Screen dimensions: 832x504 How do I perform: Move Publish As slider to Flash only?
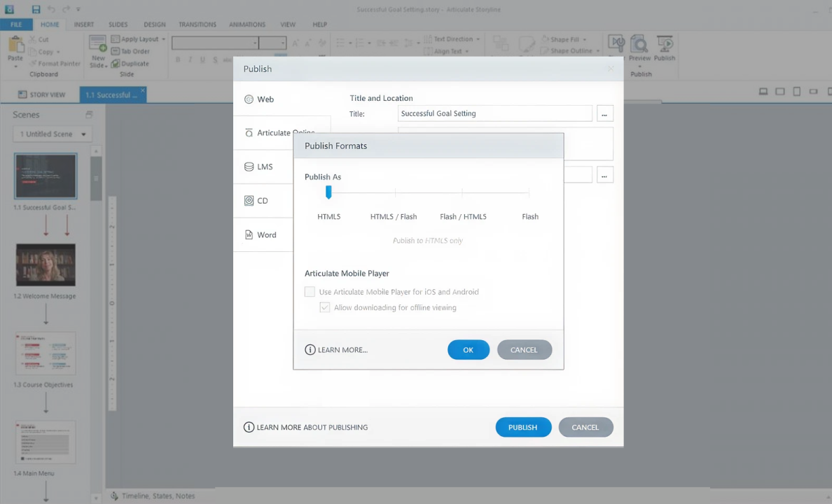530,193
